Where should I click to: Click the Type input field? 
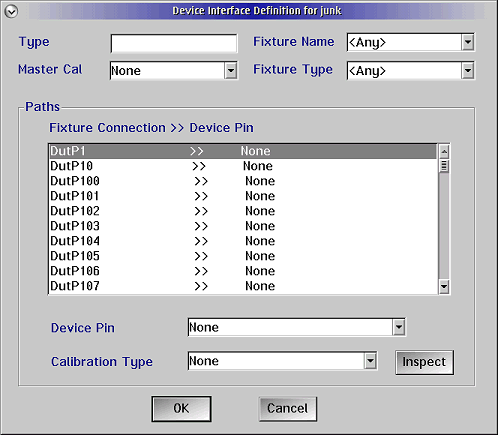(174, 43)
